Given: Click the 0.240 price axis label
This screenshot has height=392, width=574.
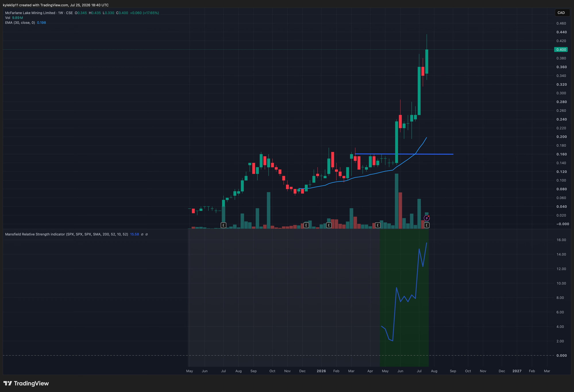Looking at the screenshot, I should point(561,119).
